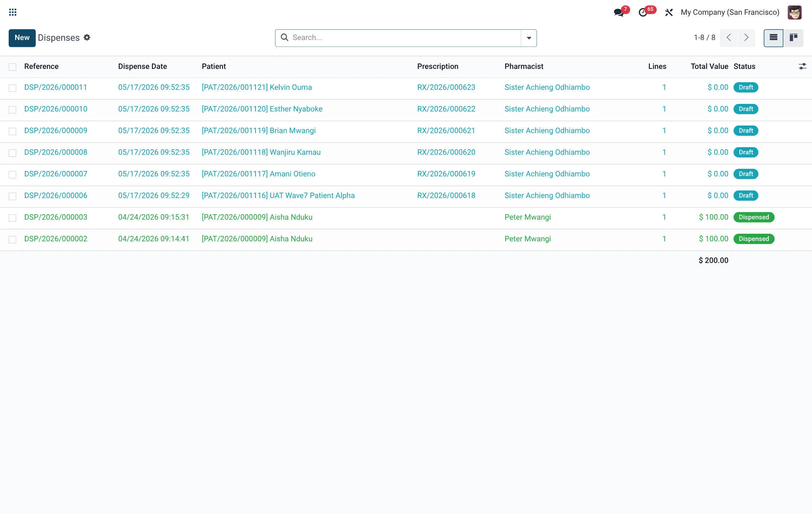Switch to the kanban view
This screenshot has height=514, width=812.
tap(793, 38)
